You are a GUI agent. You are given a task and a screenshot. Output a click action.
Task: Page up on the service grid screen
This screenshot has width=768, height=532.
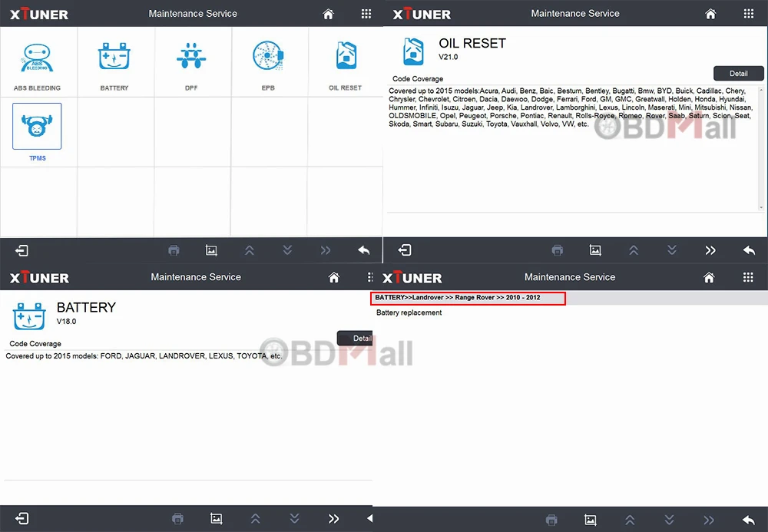pos(250,250)
